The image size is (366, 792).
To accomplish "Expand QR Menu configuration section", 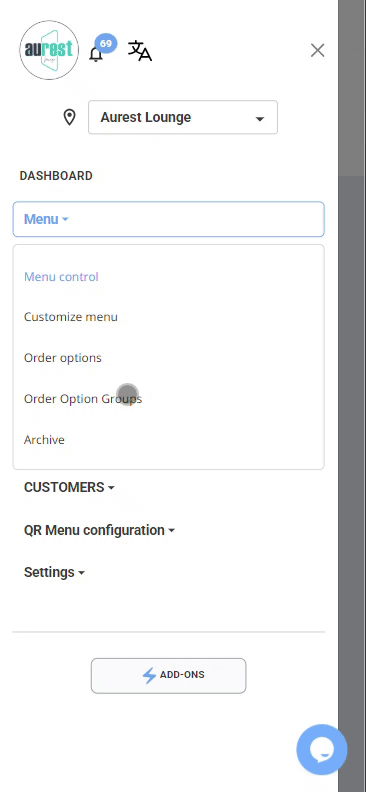I will tap(99, 530).
